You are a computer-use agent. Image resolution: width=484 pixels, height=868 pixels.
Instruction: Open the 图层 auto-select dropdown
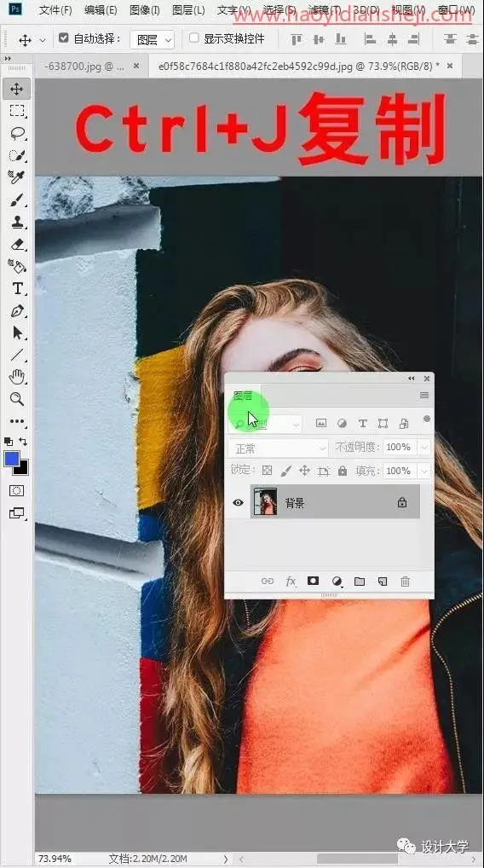[153, 39]
